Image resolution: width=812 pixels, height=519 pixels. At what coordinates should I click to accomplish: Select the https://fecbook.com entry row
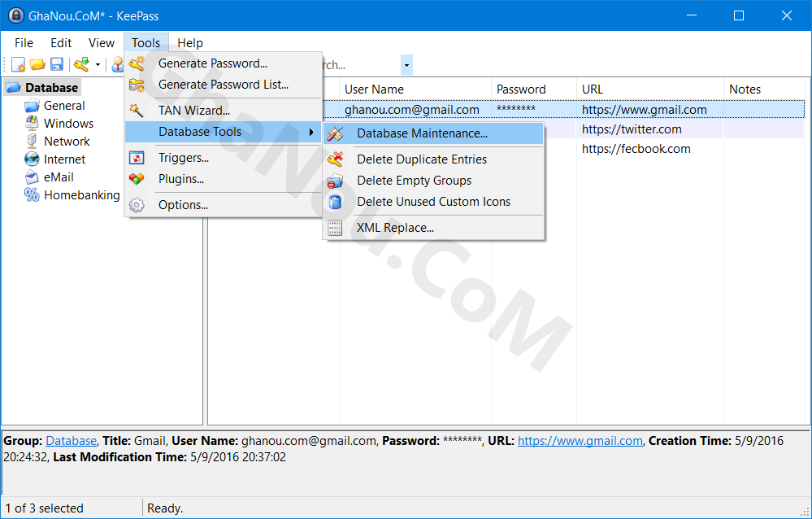tap(636, 150)
